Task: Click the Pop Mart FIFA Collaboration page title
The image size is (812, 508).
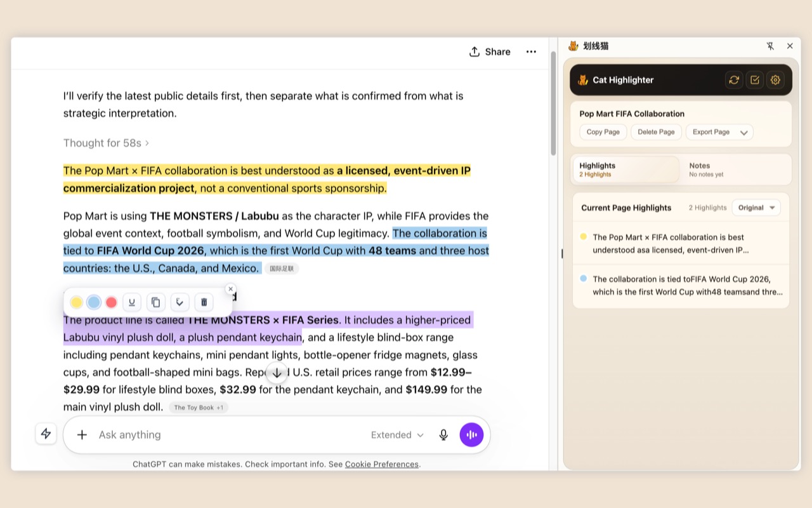Action: pos(632,114)
